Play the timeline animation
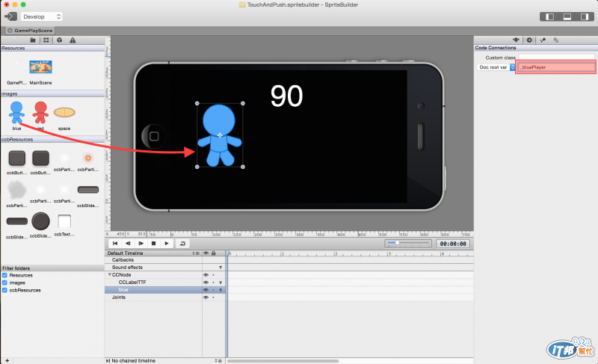 point(167,244)
